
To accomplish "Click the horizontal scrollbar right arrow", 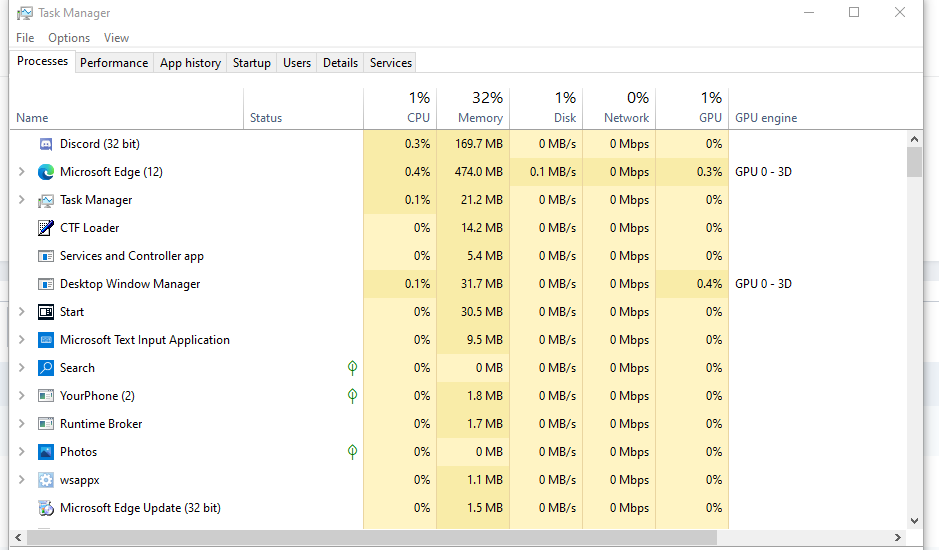I will pyautogui.click(x=898, y=537).
